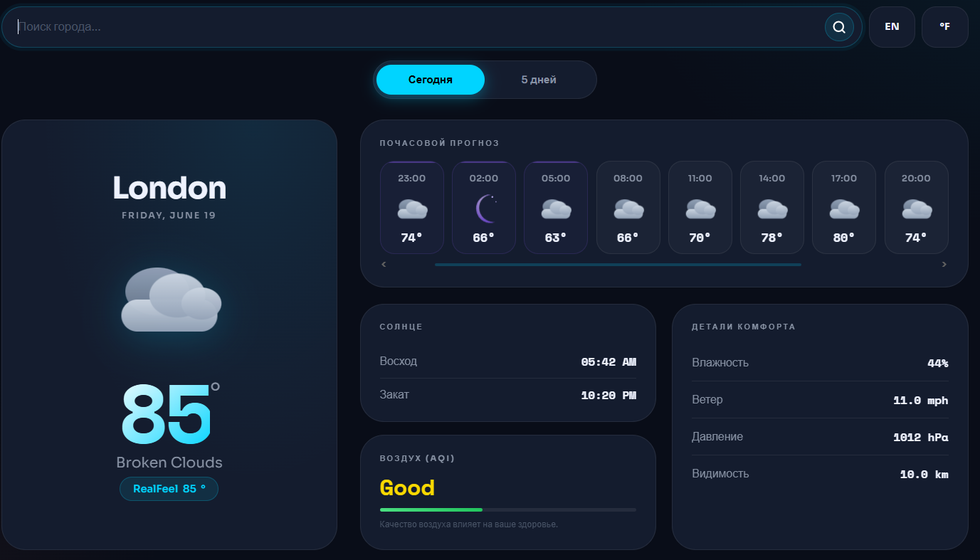Toggle temperature units with °F button
The height and width of the screenshot is (560, 980).
pyautogui.click(x=944, y=27)
